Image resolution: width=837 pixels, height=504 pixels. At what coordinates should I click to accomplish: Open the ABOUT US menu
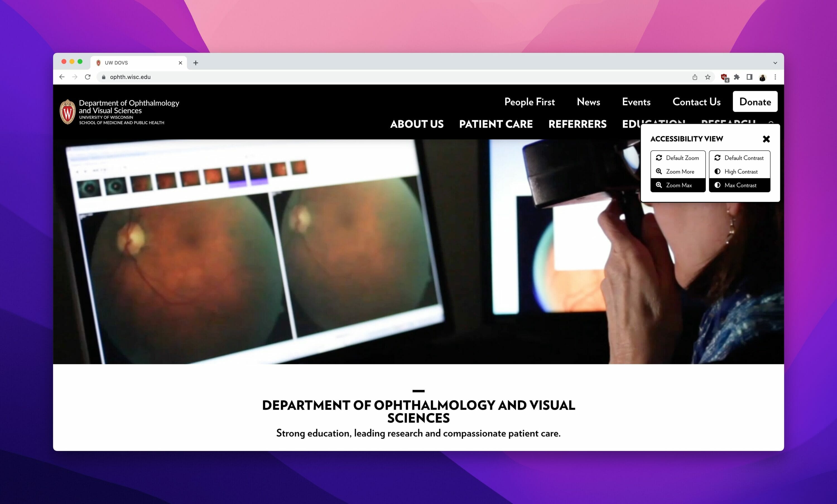click(x=417, y=124)
